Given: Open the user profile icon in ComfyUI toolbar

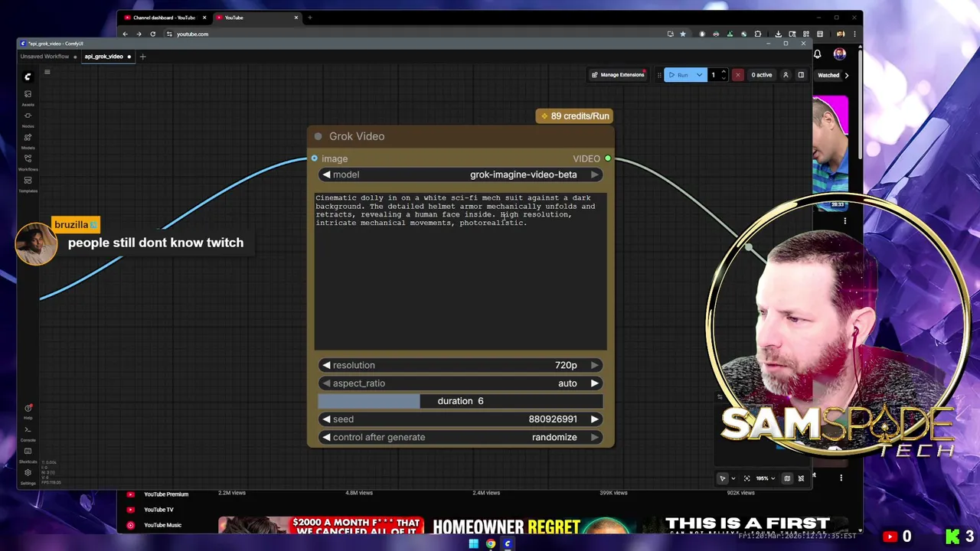Looking at the screenshot, I should point(786,75).
